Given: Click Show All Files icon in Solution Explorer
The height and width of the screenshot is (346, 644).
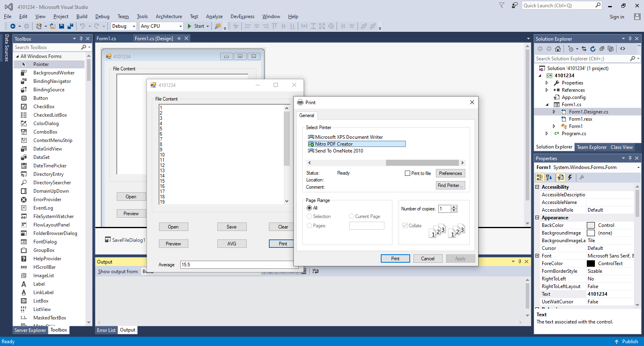Looking at the screenshot, I should [611, 49].
